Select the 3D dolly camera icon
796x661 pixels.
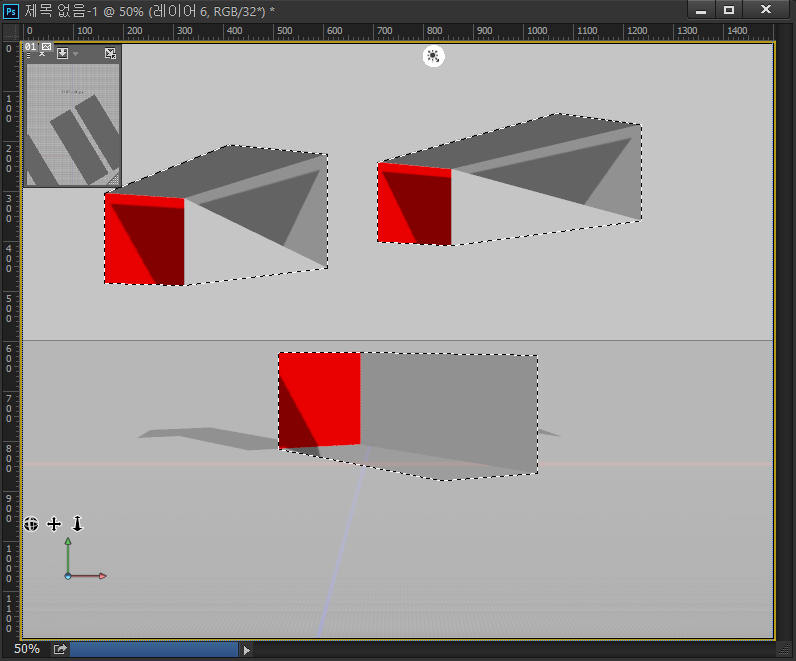click(77, 523)
